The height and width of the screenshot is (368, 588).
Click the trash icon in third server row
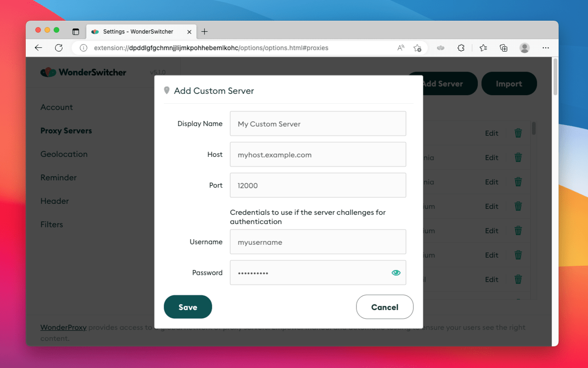[518, 182]
